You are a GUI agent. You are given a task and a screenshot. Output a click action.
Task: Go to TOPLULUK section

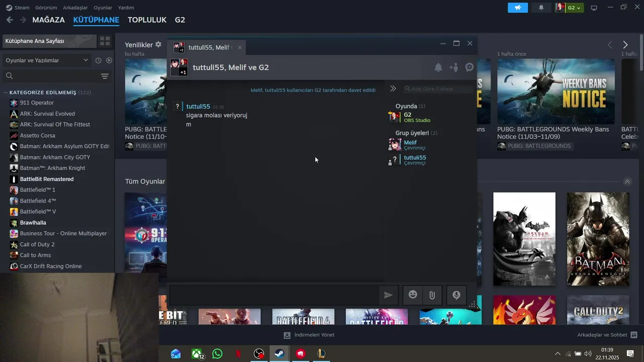tap(147, 20)
